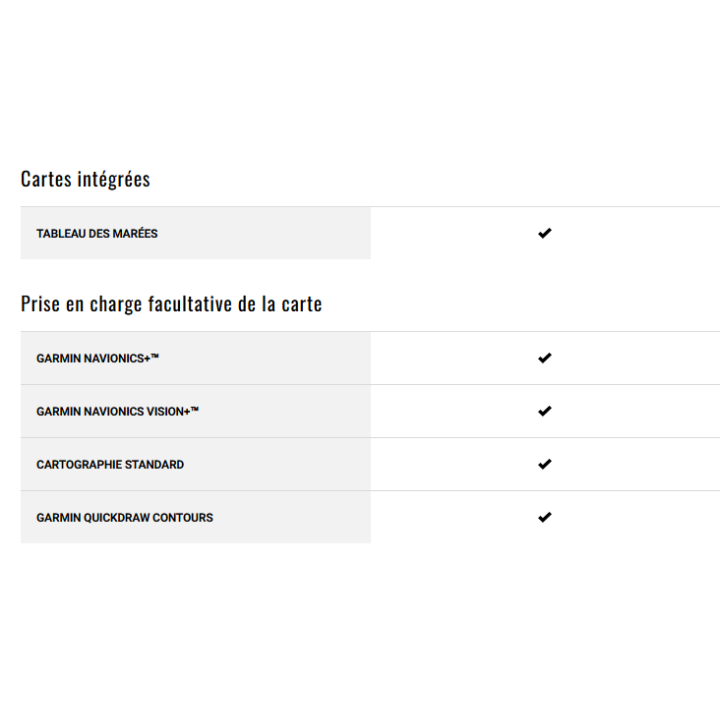This screenshot has width=720, height=720.
Task: Select the GARMIN QUICKDRAW CONTOURS label
Action: [124, 518]
